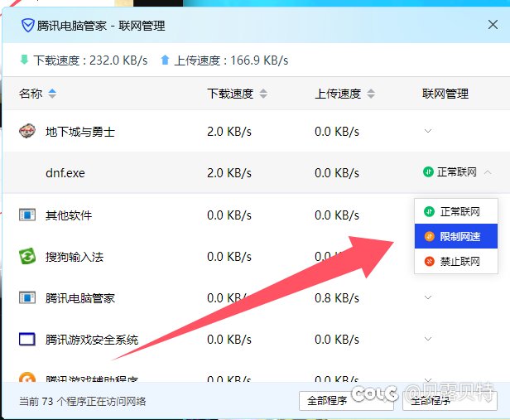
Task: Sort list by 名称 column arrows
Action: 52,94
